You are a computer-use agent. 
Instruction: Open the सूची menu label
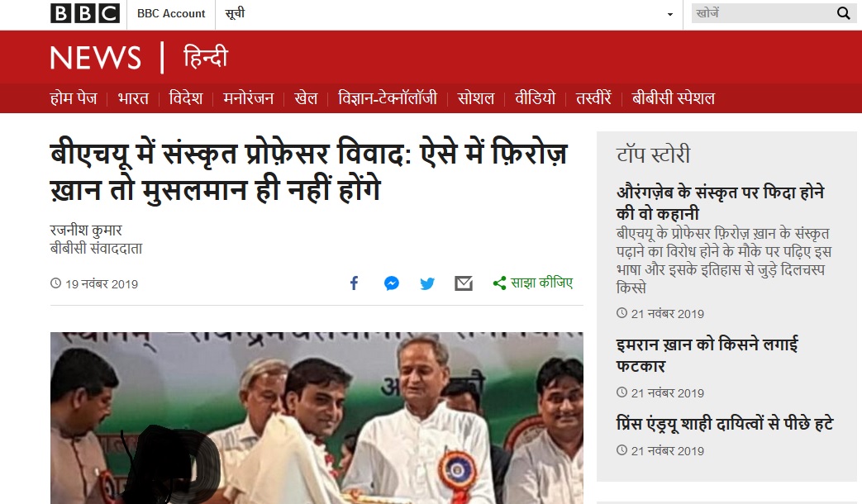(x=236, y=13)
